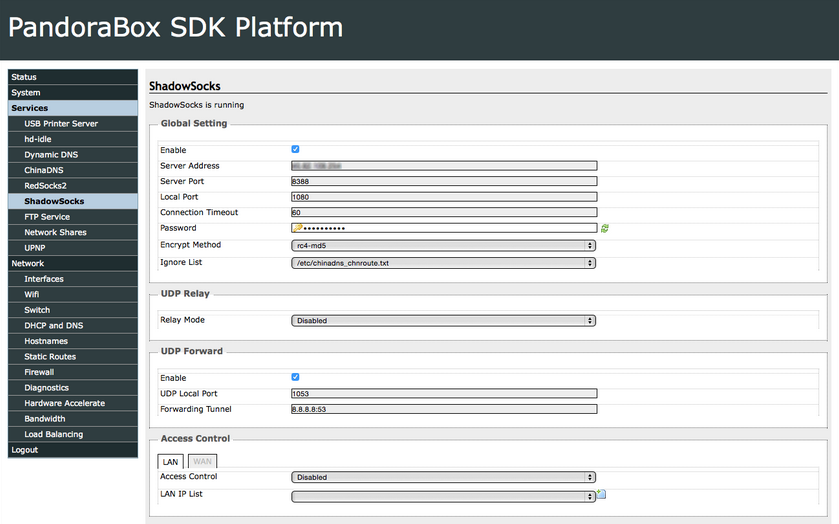Screen dimensions: 839x524
Task: Click the Forwarding Tunnel input field
Action: click(444, 409)
